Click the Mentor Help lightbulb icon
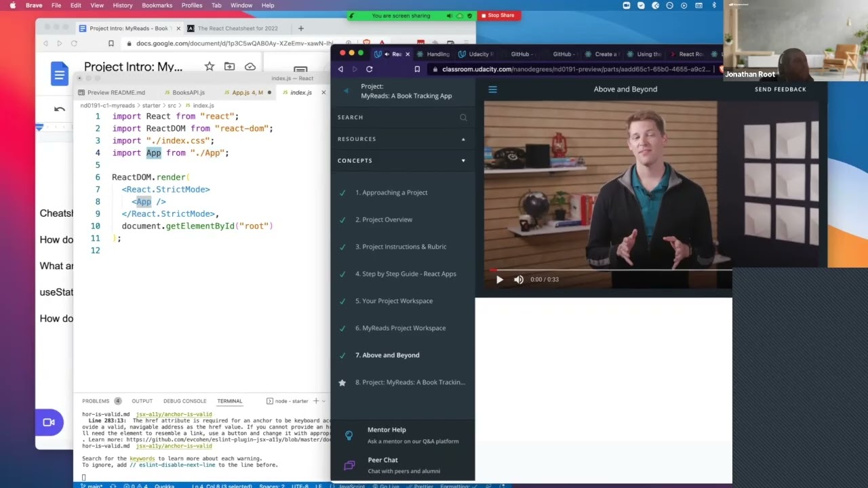This screenshot has width=868, height=488. click(x=349, y=435)
